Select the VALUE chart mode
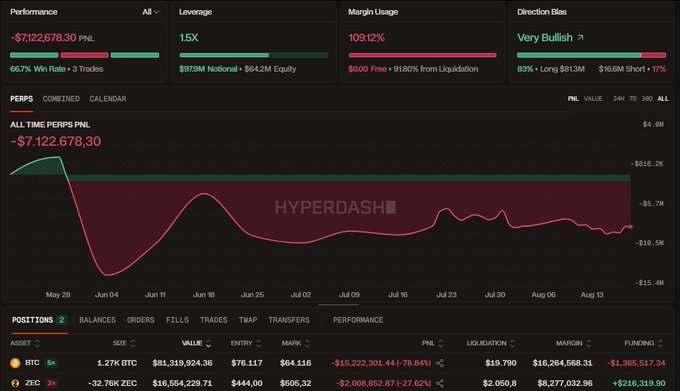 593,99
